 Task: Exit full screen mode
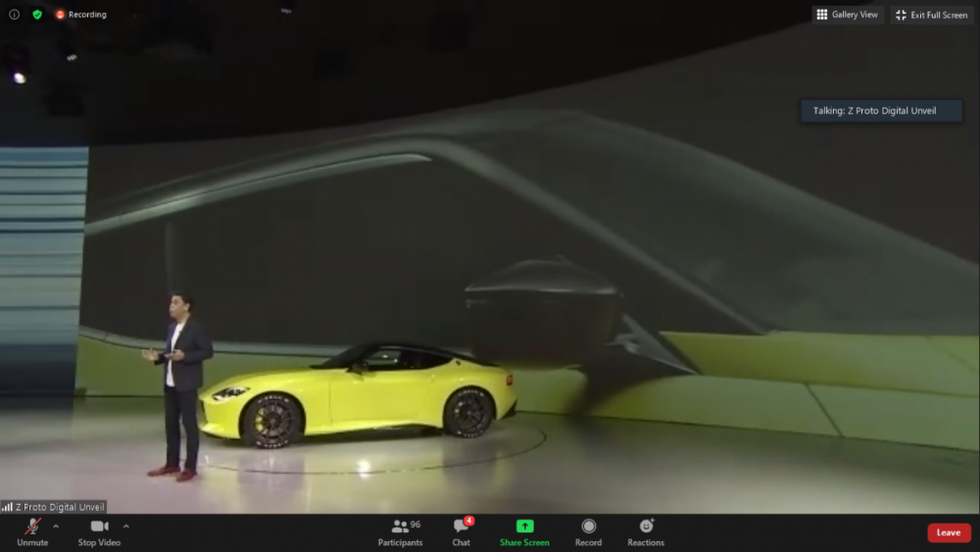(x=931, y=15)
